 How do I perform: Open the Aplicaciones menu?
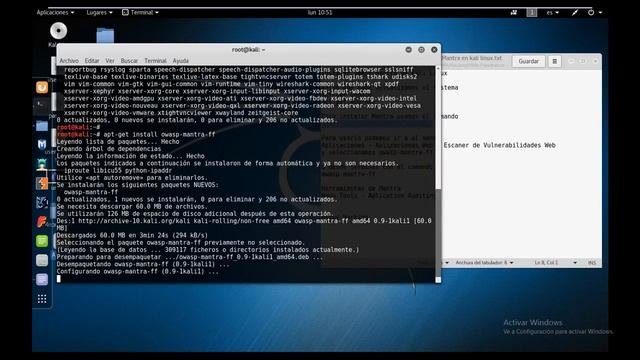click(x=56, y=13)
